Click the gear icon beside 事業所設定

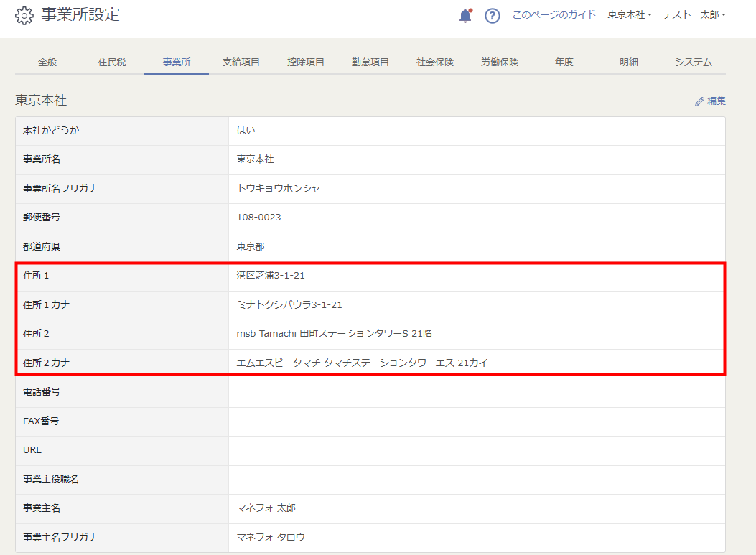pos(24,15)
